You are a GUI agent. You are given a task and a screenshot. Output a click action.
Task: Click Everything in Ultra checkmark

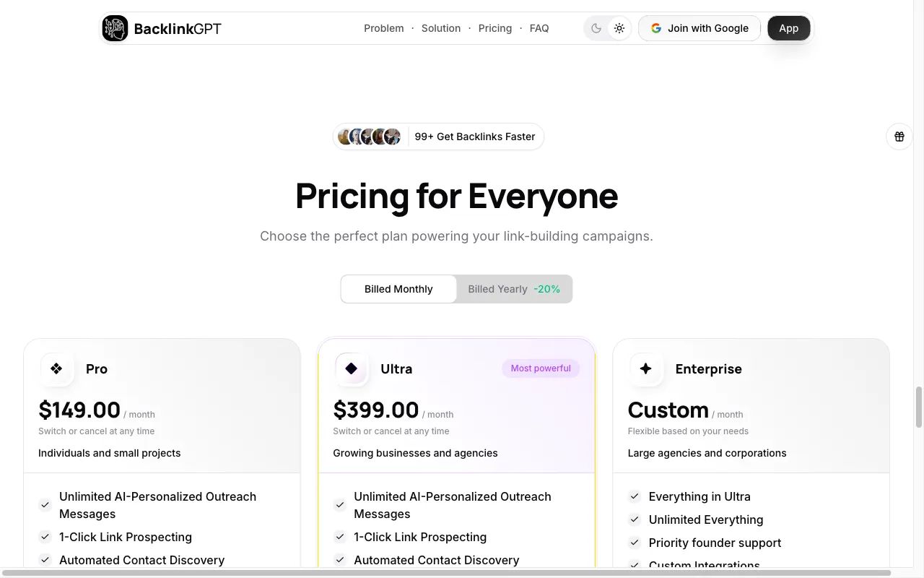coord(635,496)
